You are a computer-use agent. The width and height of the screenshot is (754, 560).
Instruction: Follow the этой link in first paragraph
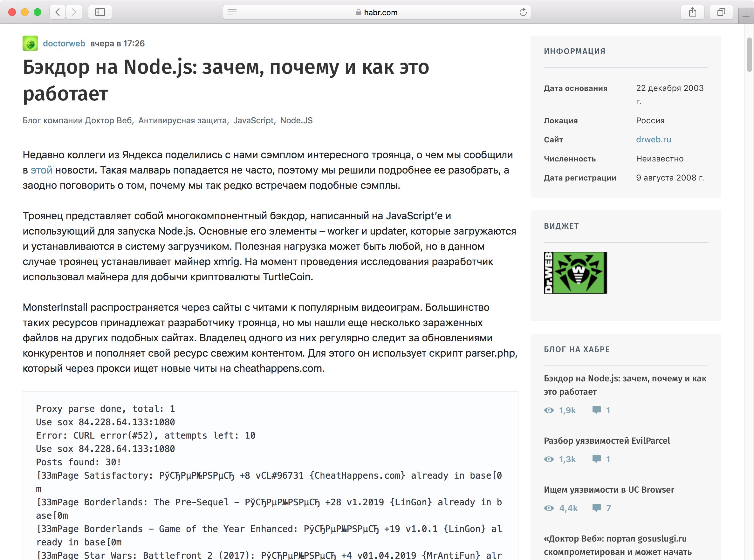[x=41, y=170]
